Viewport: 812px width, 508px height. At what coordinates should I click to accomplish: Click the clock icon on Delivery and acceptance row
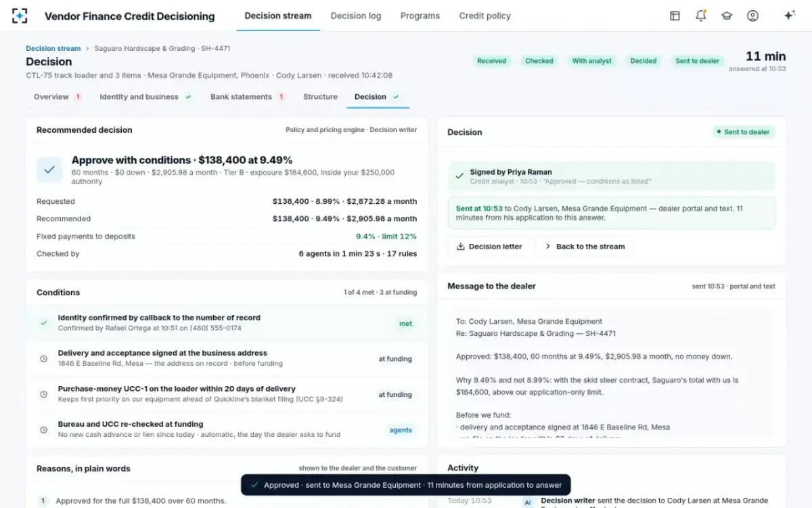(x=44, y=358)
